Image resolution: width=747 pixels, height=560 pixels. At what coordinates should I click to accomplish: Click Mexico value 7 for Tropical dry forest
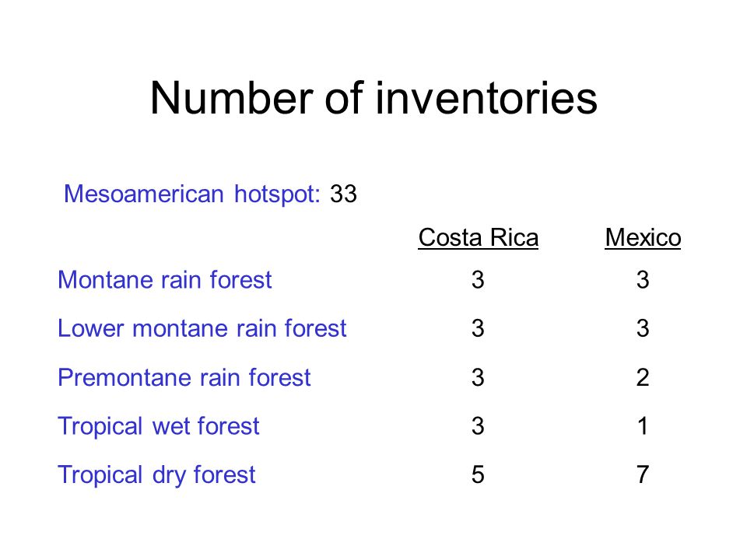643,474
